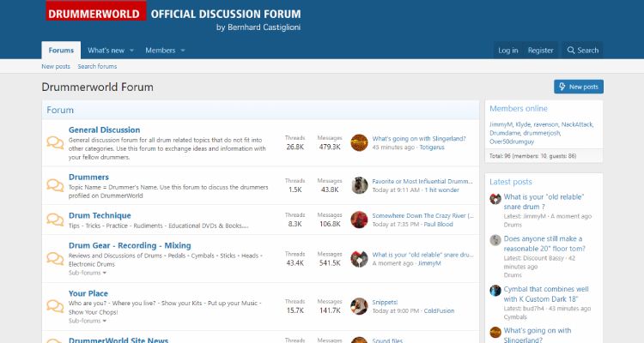Open member Over50drumguy in Members online
Viewport: 644px width, 343px height.
pyautogui.click(x=512, y=141)
